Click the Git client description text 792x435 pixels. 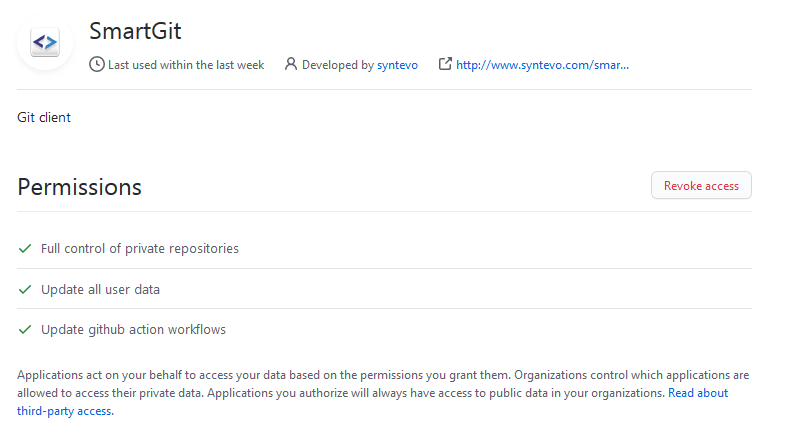(x=44, y=117)
